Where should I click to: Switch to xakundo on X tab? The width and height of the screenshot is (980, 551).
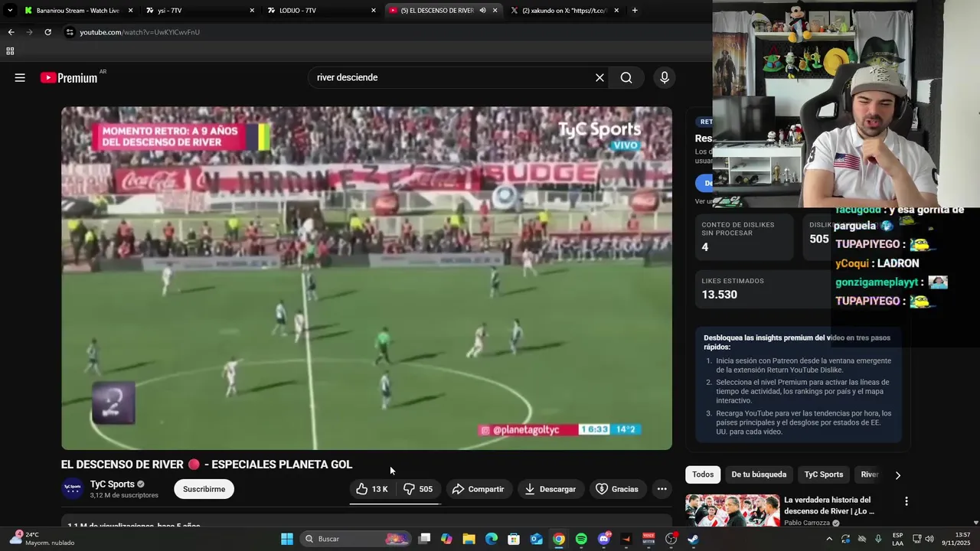(565, 11)
